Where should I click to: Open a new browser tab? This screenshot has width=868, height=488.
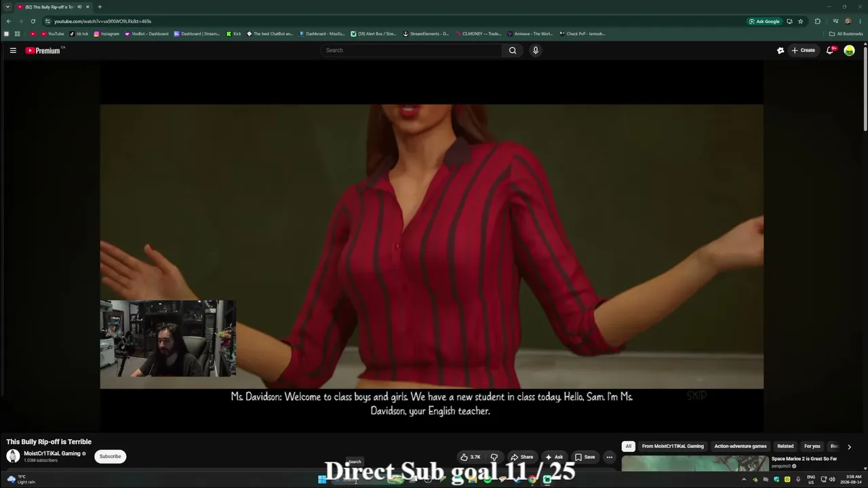click(x=100, y=7)
